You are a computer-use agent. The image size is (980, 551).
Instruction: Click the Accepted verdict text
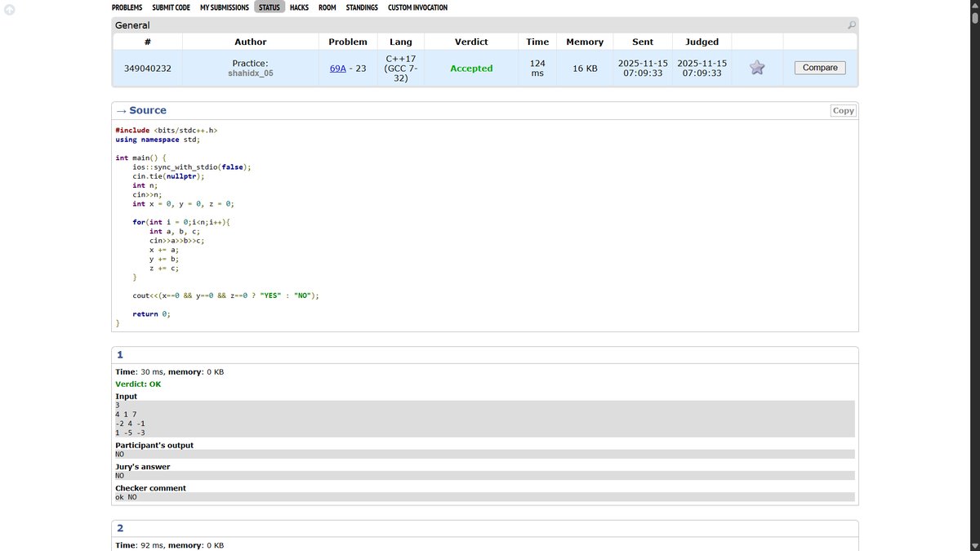(x=471, y=69)
